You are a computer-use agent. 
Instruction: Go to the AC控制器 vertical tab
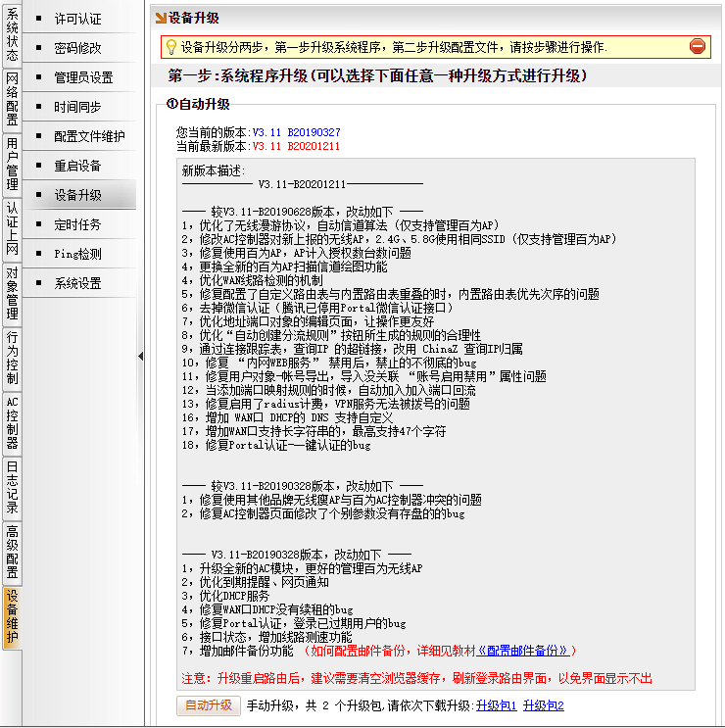[12, 422]
